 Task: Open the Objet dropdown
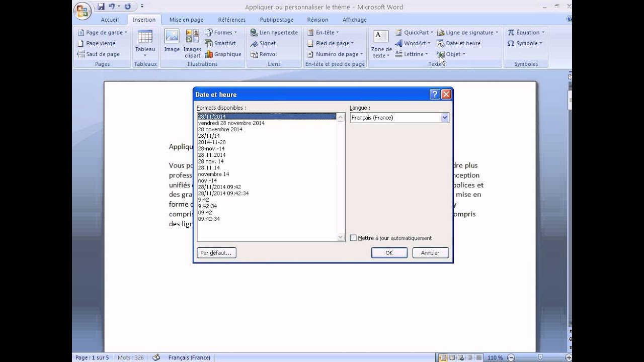451,54
